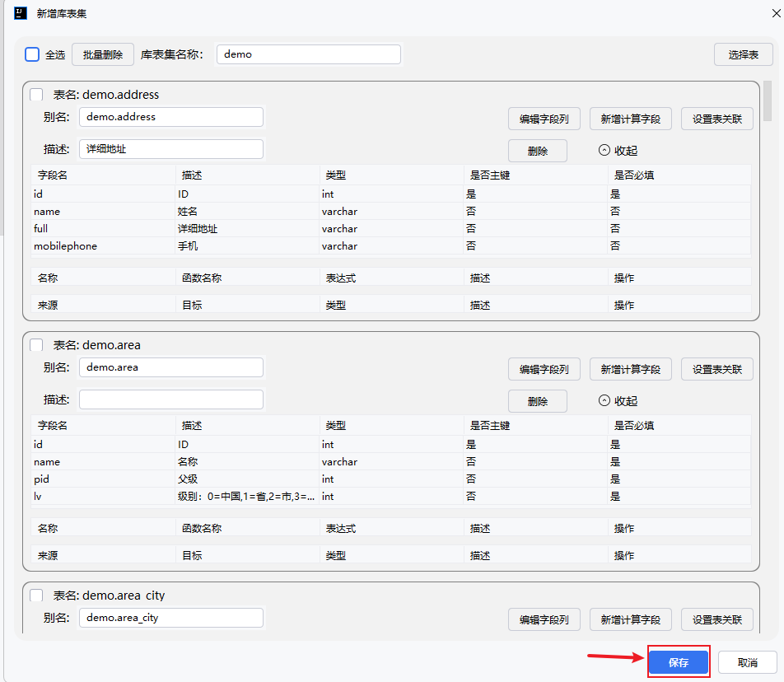Click 设置表关联 for demo.area_city

point(717,620)
